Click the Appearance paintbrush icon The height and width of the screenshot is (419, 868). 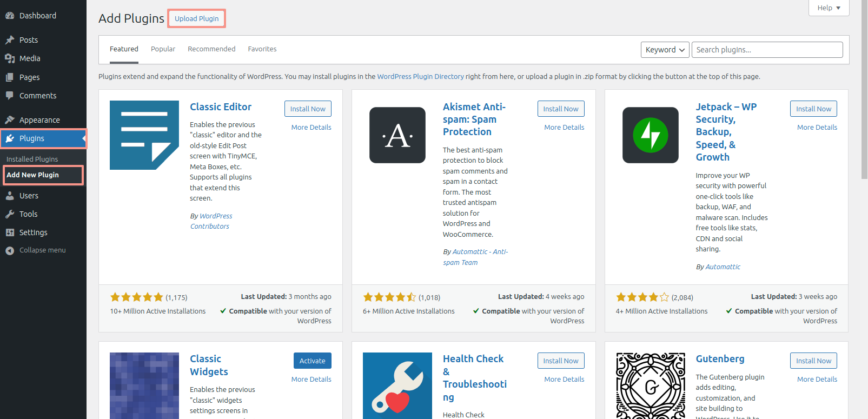click(x=10, y=120)
